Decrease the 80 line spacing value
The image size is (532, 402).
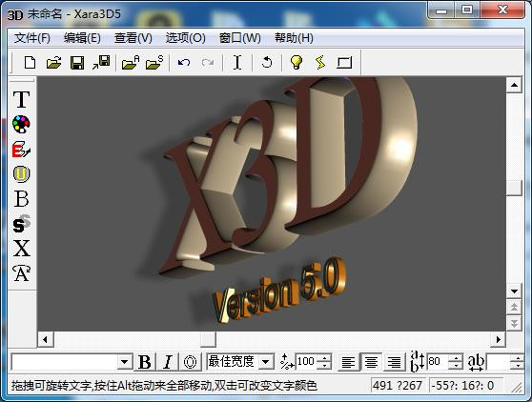(x=456, y=366)
